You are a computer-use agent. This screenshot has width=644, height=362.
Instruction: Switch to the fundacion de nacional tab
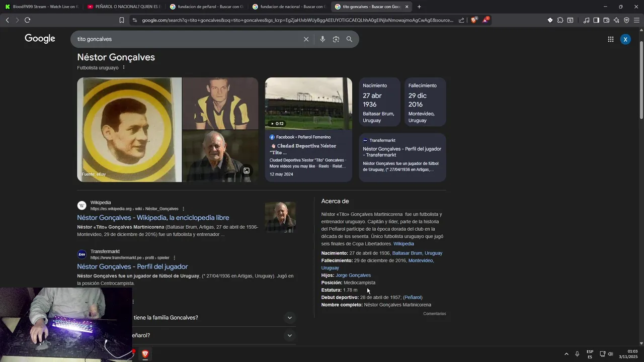coord(289,7)
